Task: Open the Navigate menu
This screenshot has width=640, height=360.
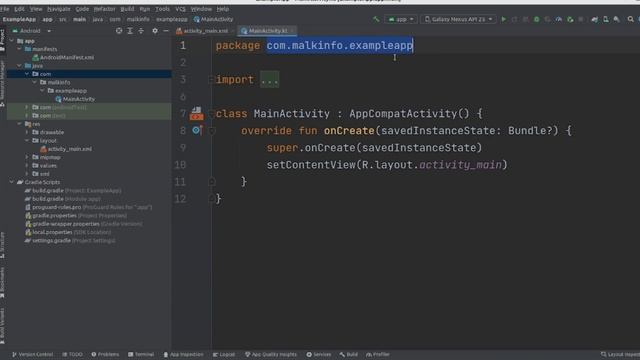Action: click(58, 9)
